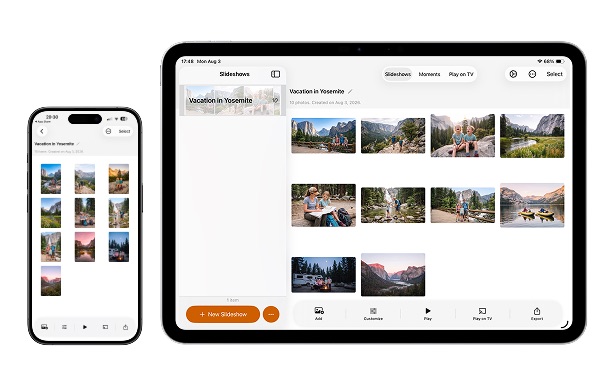Click the 17:48 clock in iPad status bar
The height and width of the screenshot is (385, 600).
point(188,61)
